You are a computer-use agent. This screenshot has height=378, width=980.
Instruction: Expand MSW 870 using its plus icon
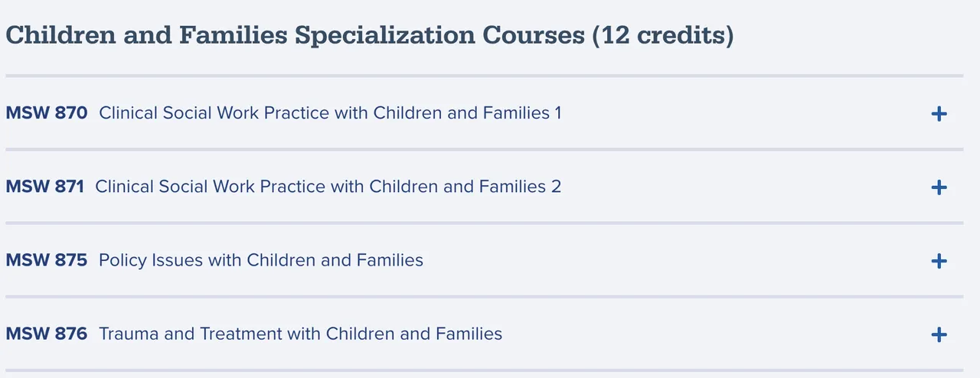(x=939, y=114)
